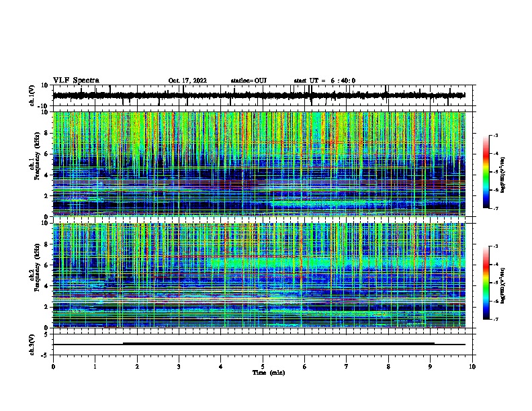Screen dimensions: 532x411
Task: Click the ch.2 spectrogram color scale bar
Action: [486, 283]
